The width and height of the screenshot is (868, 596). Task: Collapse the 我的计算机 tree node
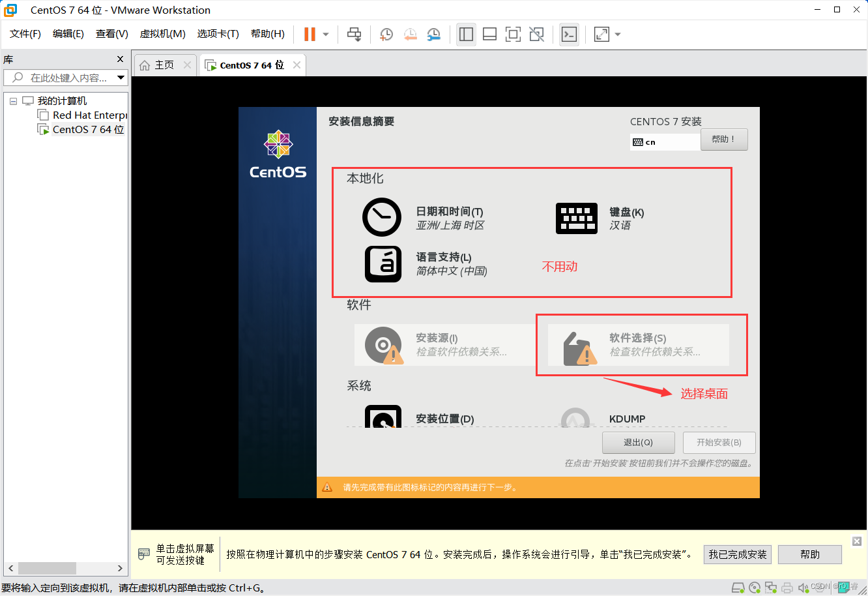click(13, 101)
